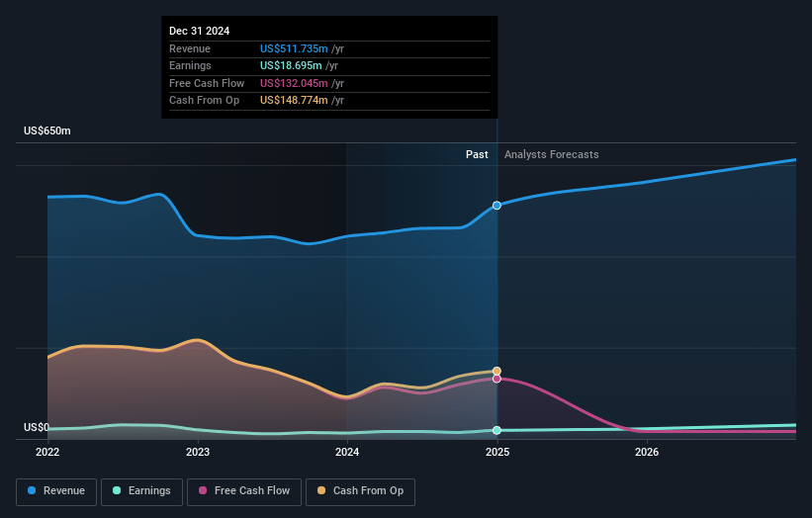
Task: Select the Cash From Op data point marker
Action: pyautogui.click(x=496, y=371)
